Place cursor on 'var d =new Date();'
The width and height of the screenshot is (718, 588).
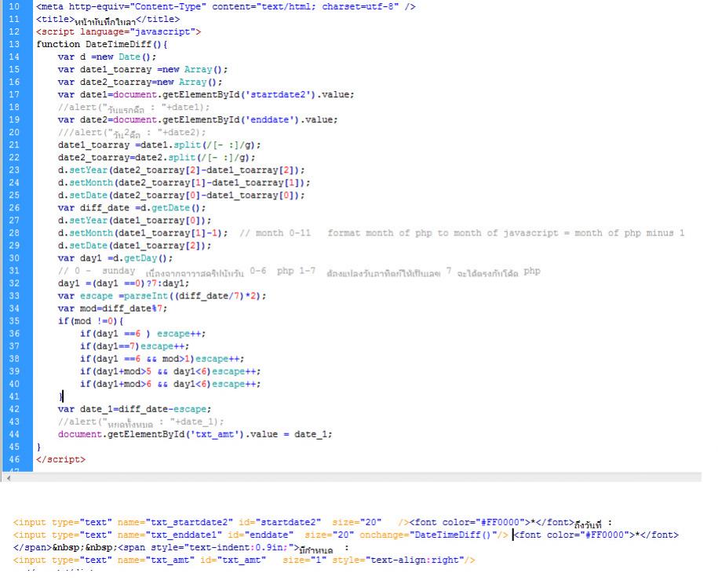pyautogui.click(x=107, y=57)
